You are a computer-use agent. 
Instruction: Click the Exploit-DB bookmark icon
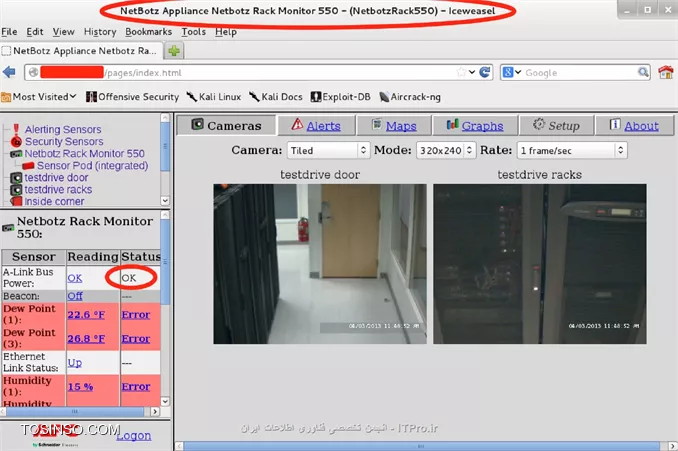[x=316, y=97]
